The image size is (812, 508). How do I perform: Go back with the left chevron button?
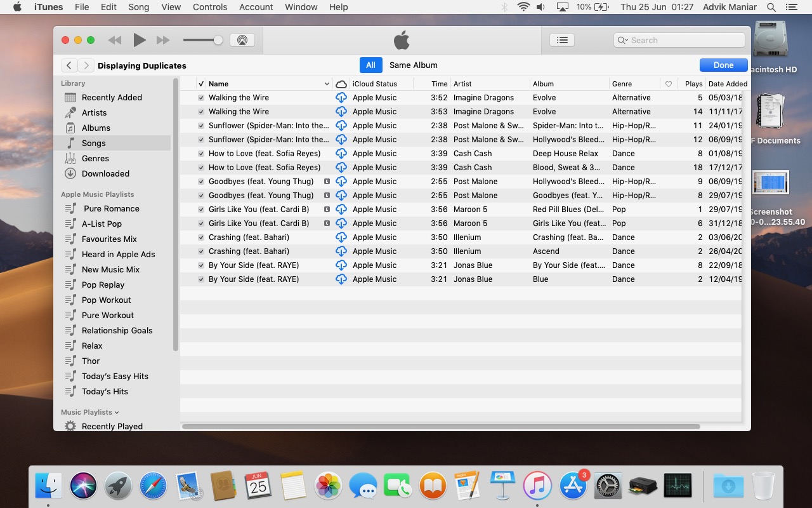69,65
